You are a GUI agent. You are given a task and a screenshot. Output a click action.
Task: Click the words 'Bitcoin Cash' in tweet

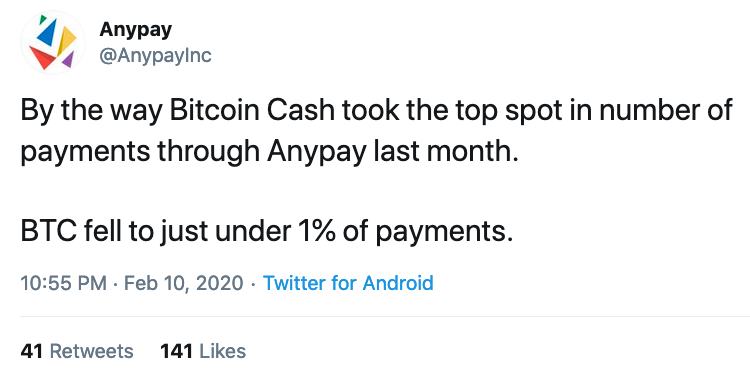coord(252,111)
